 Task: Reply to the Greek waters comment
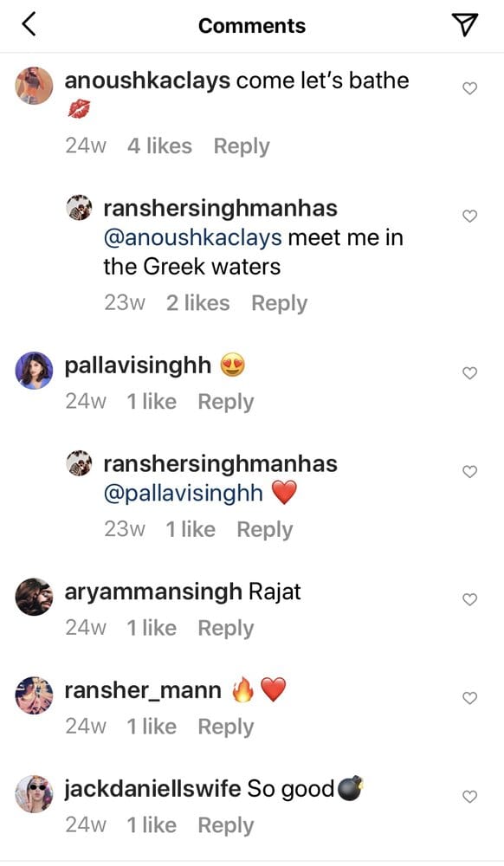[280, 304]
